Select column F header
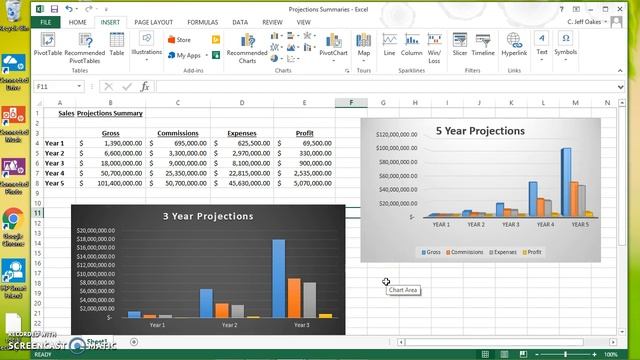The height and width of the screenshot is (360, 640). point(351,103)
